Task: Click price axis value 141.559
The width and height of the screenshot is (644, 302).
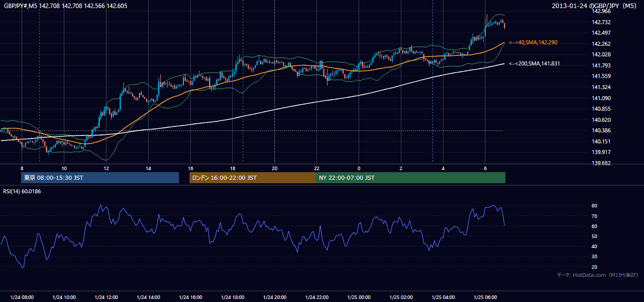Action: tap(602, 76)
